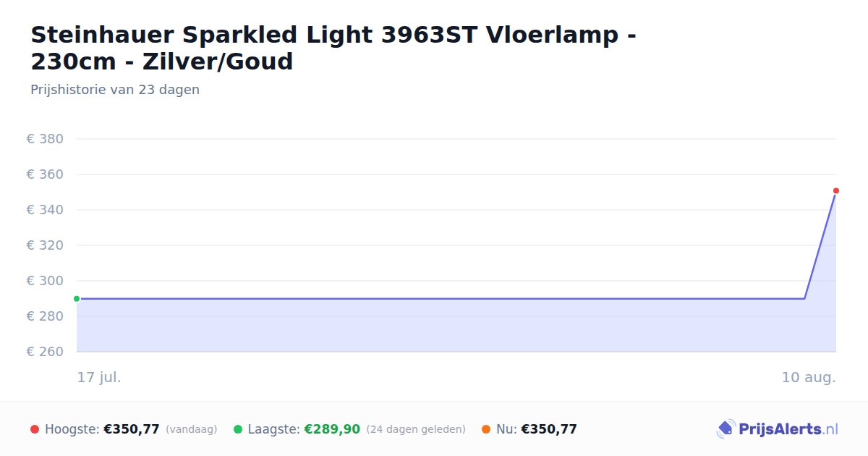Click the Hoogste €350,77 price value
The width and height of the screenshot is (868, 456).
pyautogui.click(x=132, y=429)
